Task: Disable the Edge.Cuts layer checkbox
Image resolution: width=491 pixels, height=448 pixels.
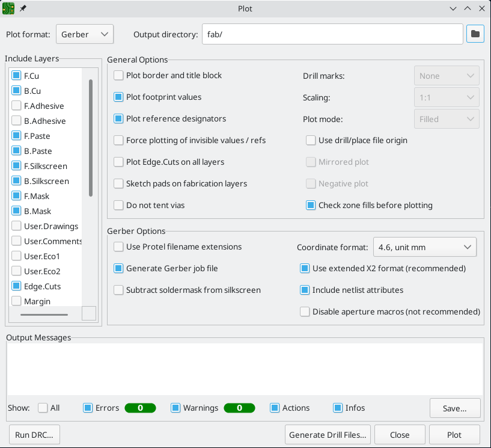Action: [x=17, y=286]
